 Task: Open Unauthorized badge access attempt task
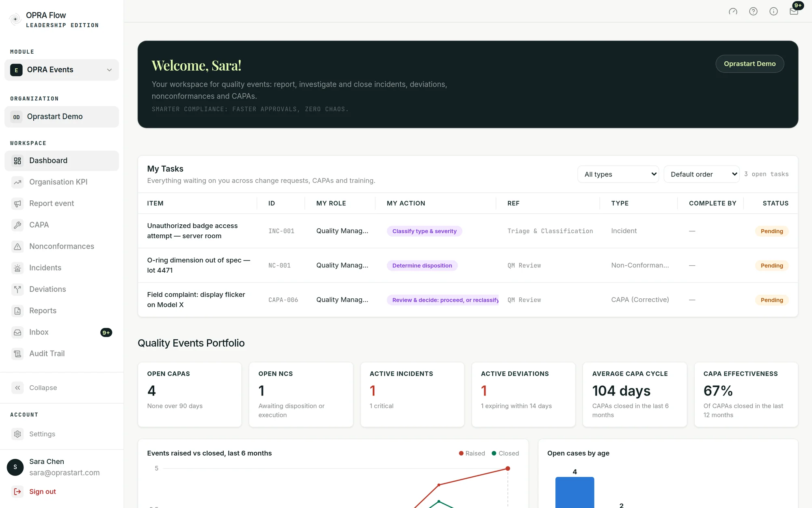192,231
